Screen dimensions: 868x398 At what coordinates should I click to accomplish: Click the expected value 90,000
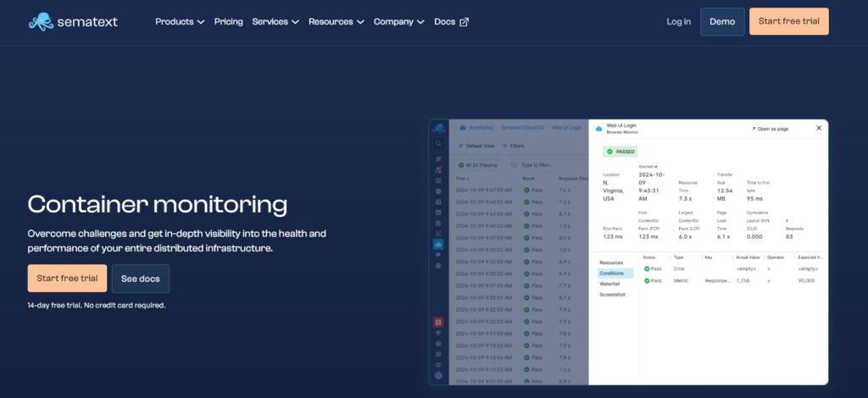pos(807,281)
